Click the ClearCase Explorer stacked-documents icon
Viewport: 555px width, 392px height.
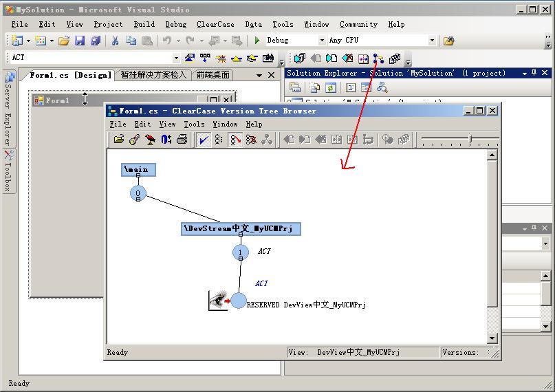(299, 58)
